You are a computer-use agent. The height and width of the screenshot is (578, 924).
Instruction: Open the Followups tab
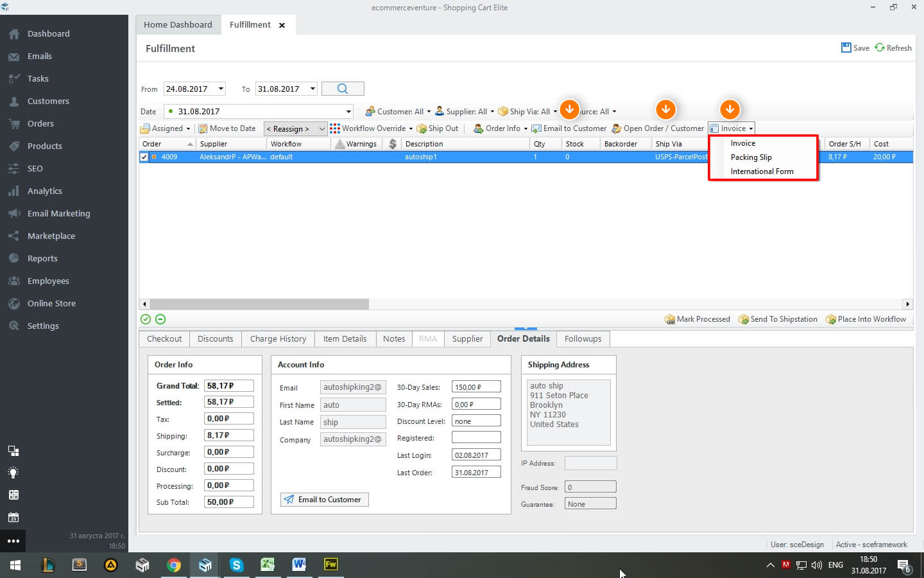coord(583,338)
